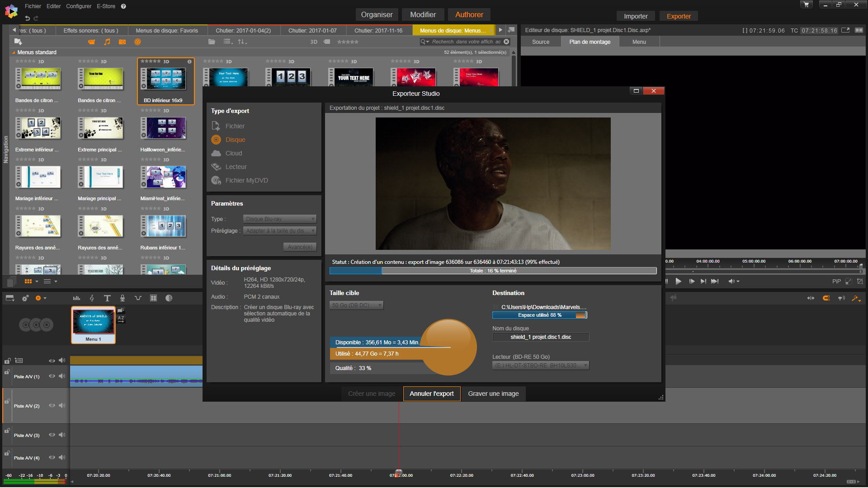Click the help question mark icon
This screenshot has height=488, width=868.
(123, 6)
